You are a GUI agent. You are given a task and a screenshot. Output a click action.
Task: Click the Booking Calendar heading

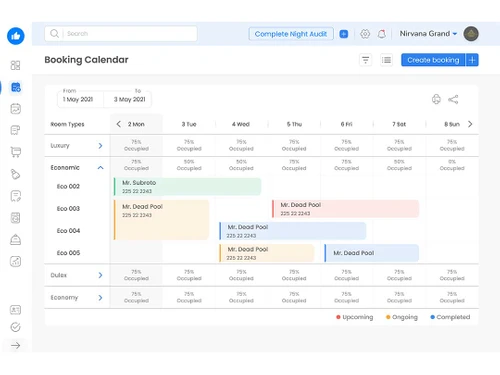pyautogui.click(x=86, y=60)
